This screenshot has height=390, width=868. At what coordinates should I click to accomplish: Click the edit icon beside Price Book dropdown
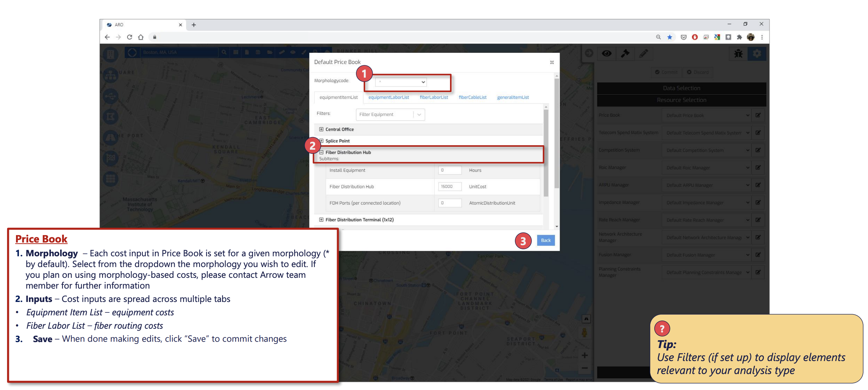[758, 115]
